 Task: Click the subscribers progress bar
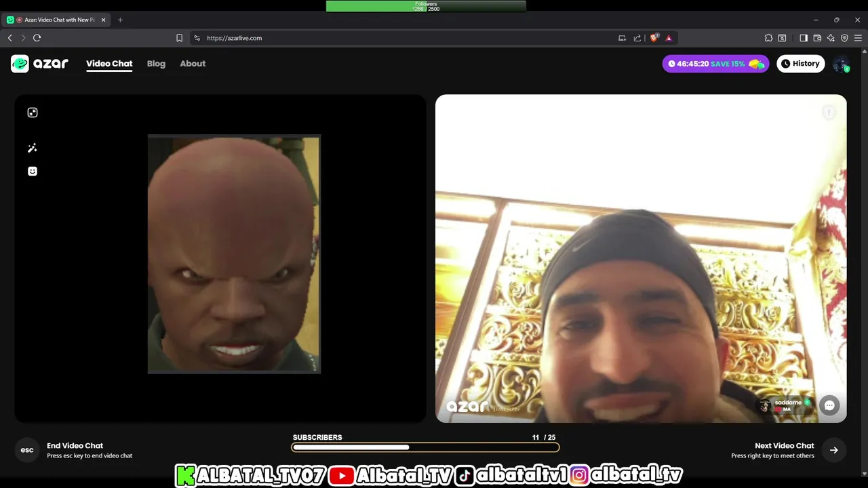(x=425, y=447)
